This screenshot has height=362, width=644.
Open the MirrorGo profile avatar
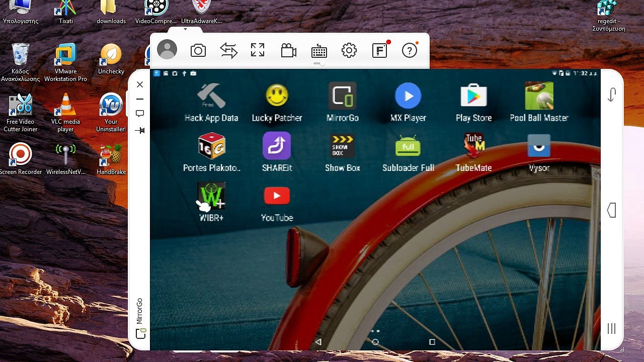point(167,50)
